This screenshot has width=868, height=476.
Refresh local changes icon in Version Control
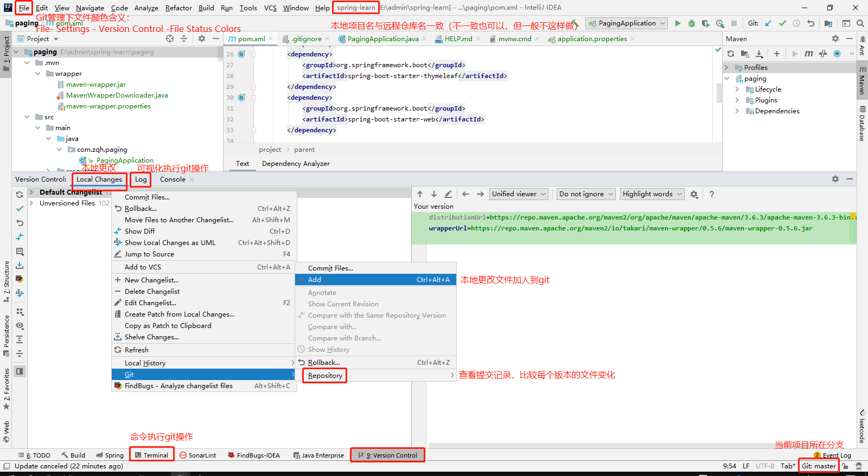pyautogui.click(x=20, y=194)
